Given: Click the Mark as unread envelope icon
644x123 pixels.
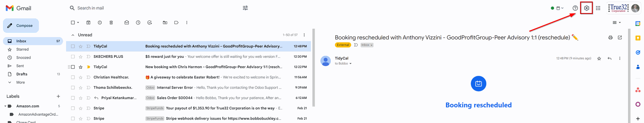Looking at the screenshot, I should tap(126, 22).
